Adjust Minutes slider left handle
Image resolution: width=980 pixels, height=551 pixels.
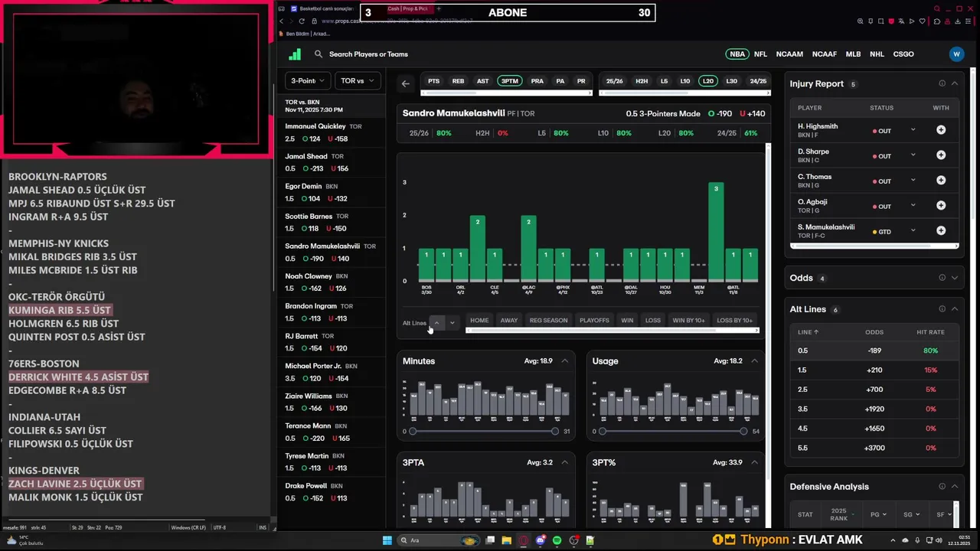pos(413,432)
